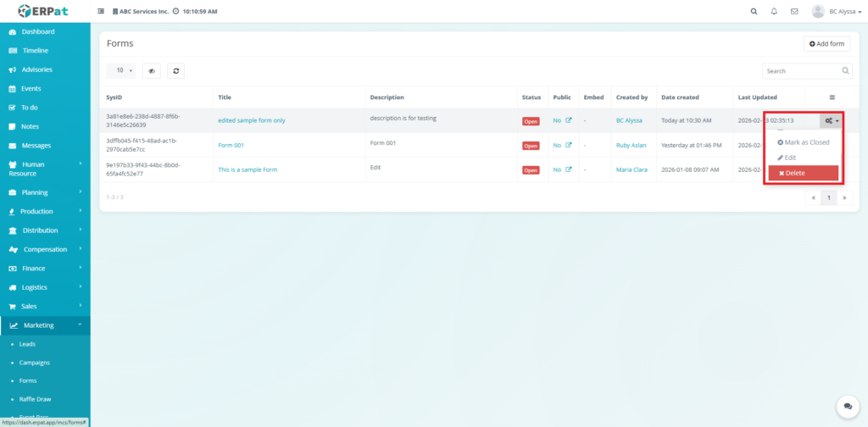
Task: Select Mark as Closed from the action menu
Action: 804,142
